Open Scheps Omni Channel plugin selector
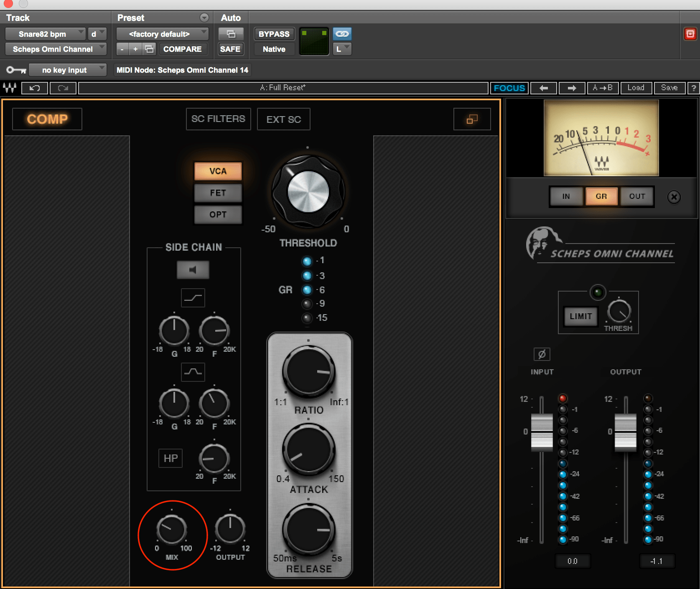700x589 pixels. 56,49
